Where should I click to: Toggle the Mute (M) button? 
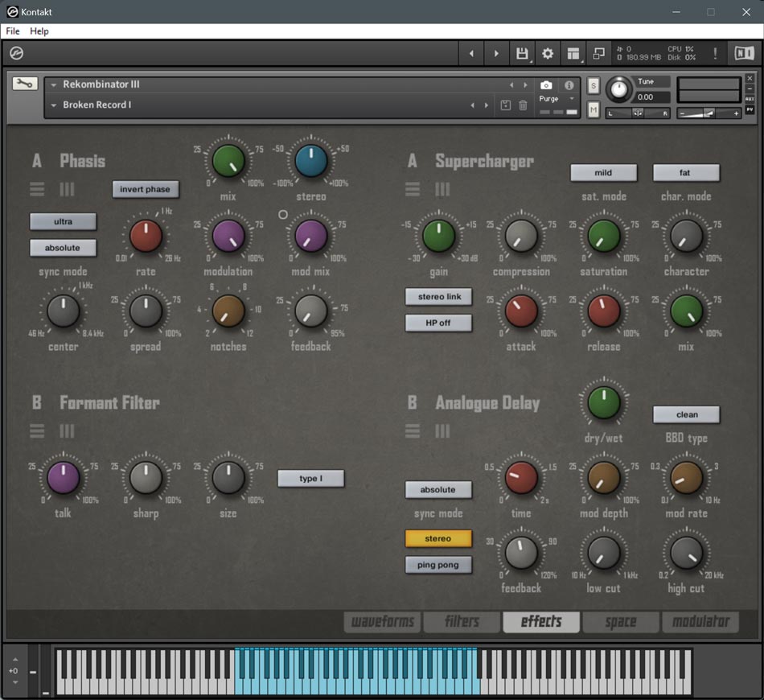coord(593,109)
